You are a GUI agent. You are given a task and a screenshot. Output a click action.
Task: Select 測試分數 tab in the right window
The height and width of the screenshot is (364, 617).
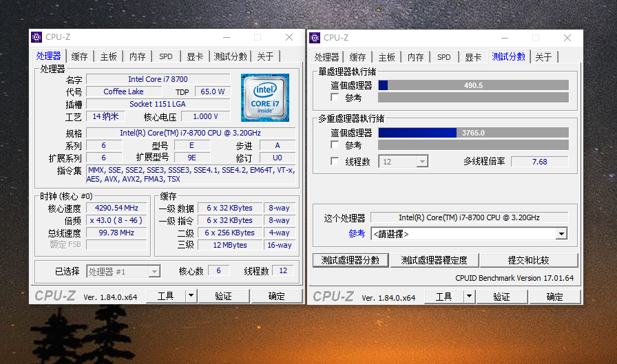tap(509, 56)
